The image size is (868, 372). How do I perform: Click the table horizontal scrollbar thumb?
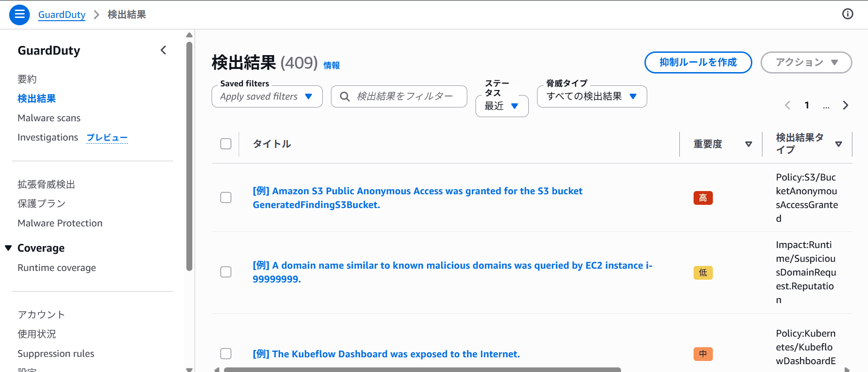click(x=422, y=370)
